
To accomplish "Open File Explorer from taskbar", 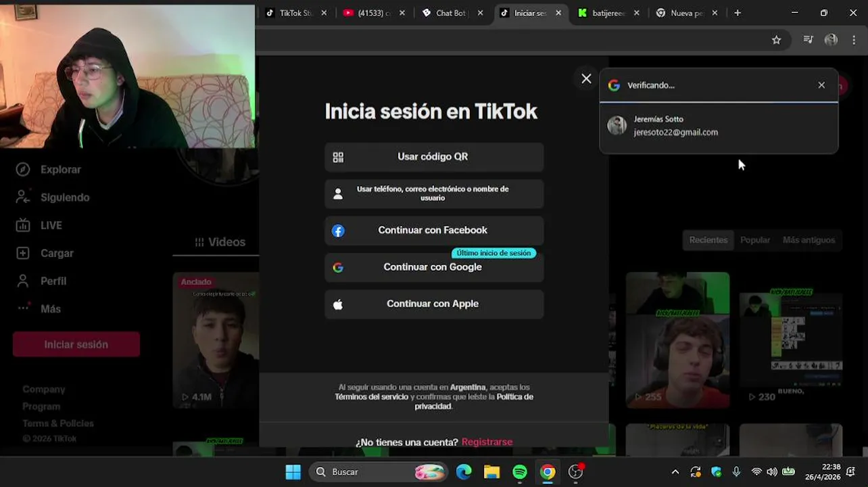I will coord(491,472).
